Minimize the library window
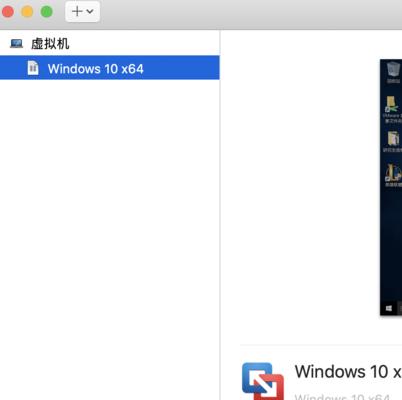 (x=27, y=12)
